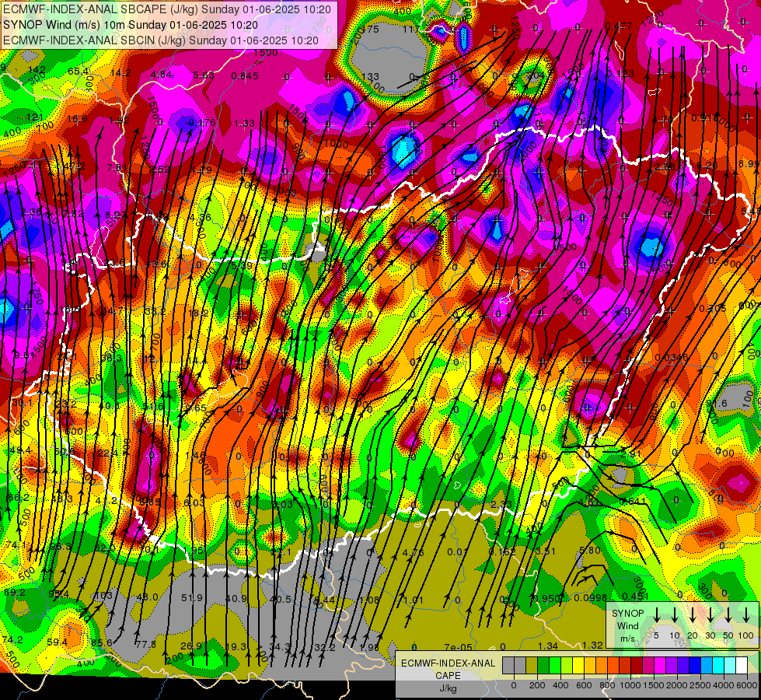761x700 pixels.
Task: Click the map value '26.9'
Action: (x=191, y=646)
